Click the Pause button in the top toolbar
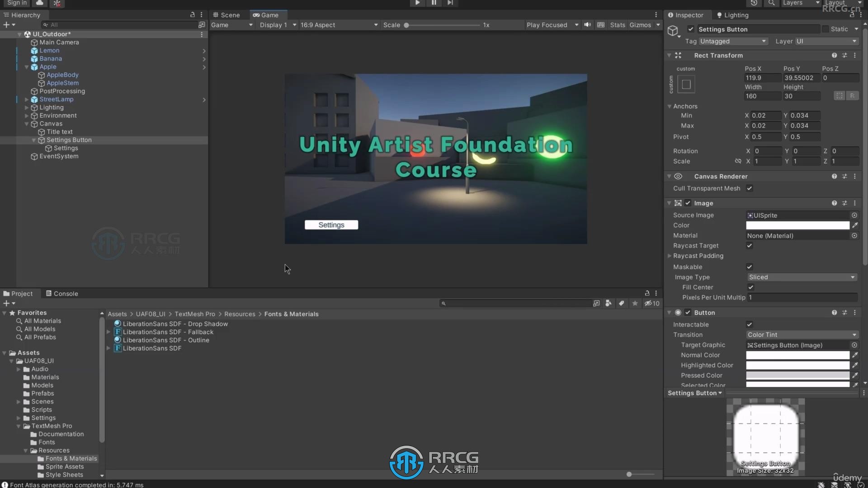 click(434, 3)
